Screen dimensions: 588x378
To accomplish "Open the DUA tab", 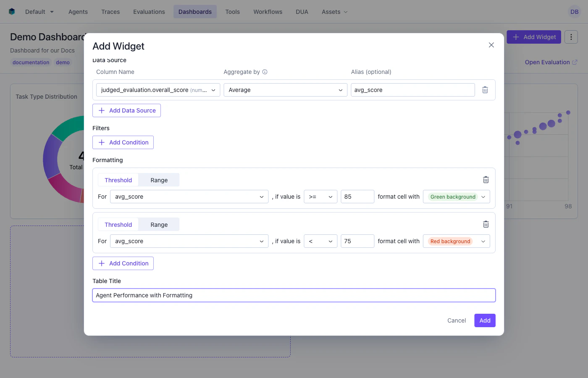I will click(x=302, y=12).
